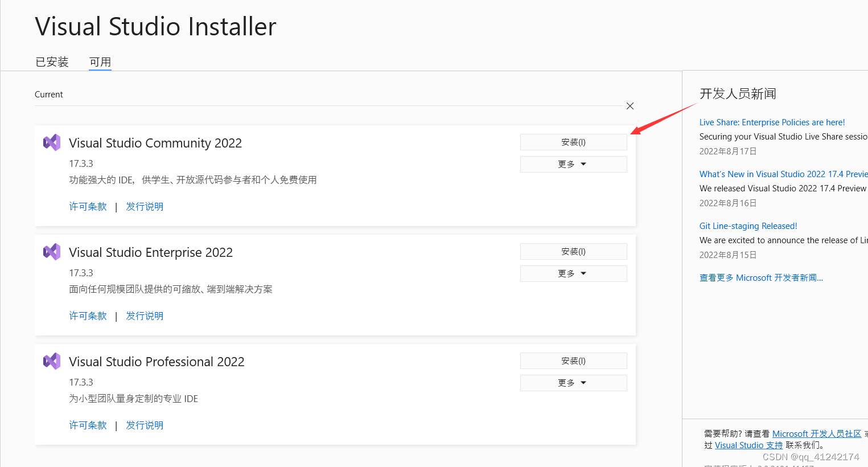Viewport: 868px width, 467px height.
Task: Click the Visual Studio Professional 2022 logo icon
Action: click(x=52, y=361)
